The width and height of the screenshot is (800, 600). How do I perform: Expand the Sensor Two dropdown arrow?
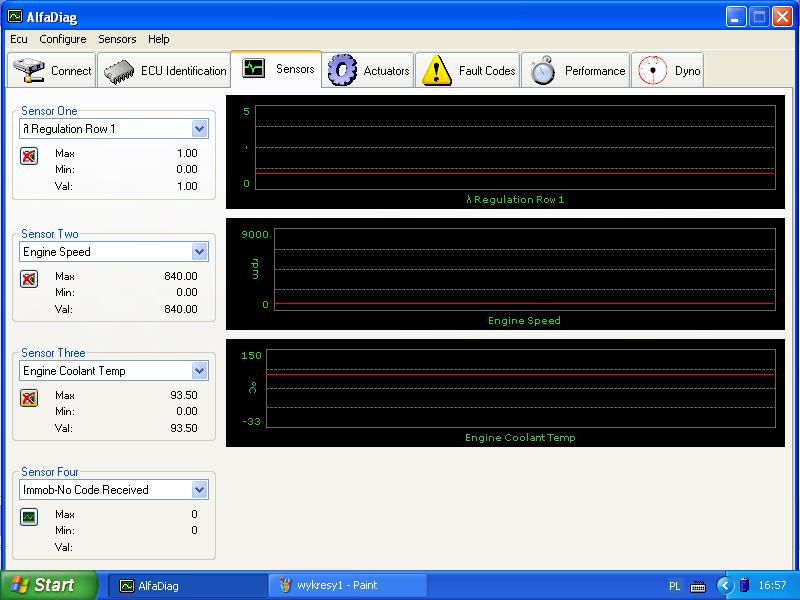coord(199,252)
